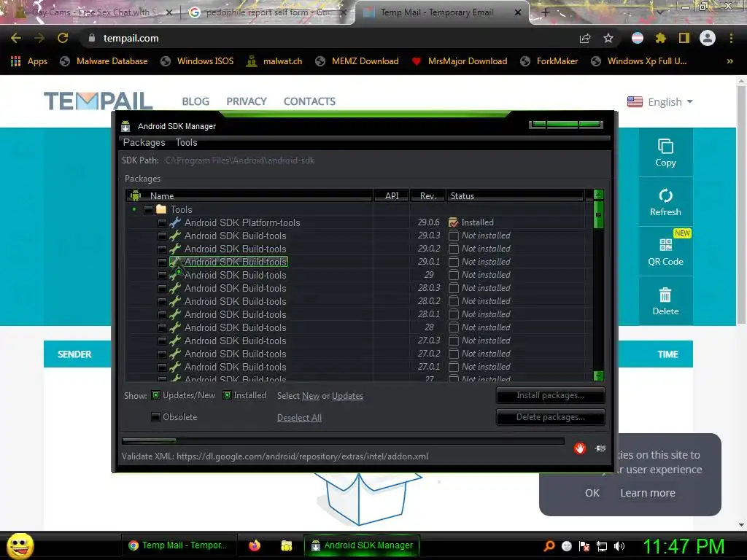The height and width of the screenshot is (560, 747).
Task: Open the volume speaker icon in the tray
Action: coord(619,546)
